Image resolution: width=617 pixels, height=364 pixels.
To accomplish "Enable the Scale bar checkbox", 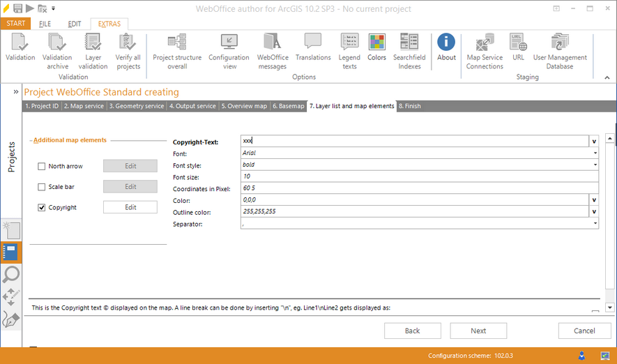I will (41, 187).
